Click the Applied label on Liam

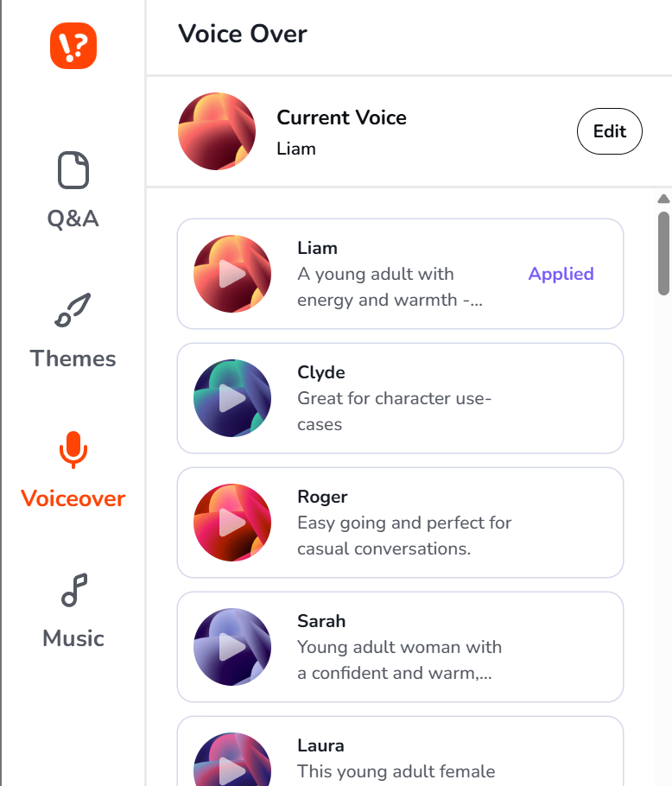(x=561, y=274)
